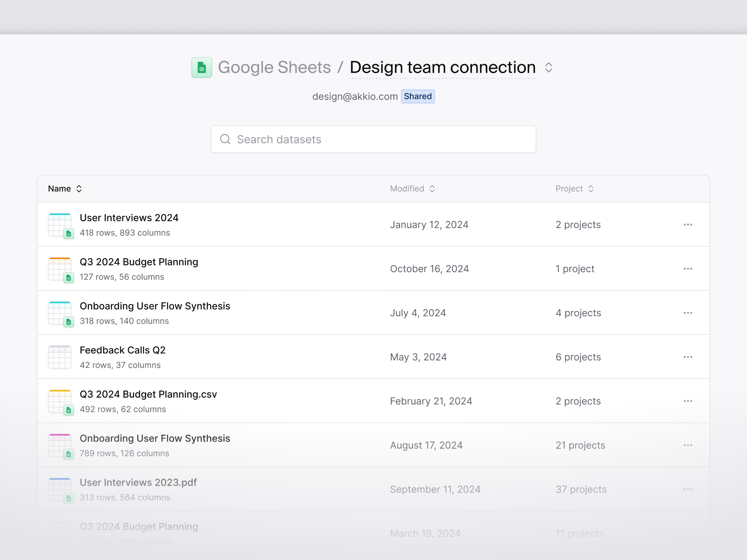Viewport: 747px width, 560px height.
Task: Click Feedback Calls Q2 gray table icon
Action: (x=60, y=357)
